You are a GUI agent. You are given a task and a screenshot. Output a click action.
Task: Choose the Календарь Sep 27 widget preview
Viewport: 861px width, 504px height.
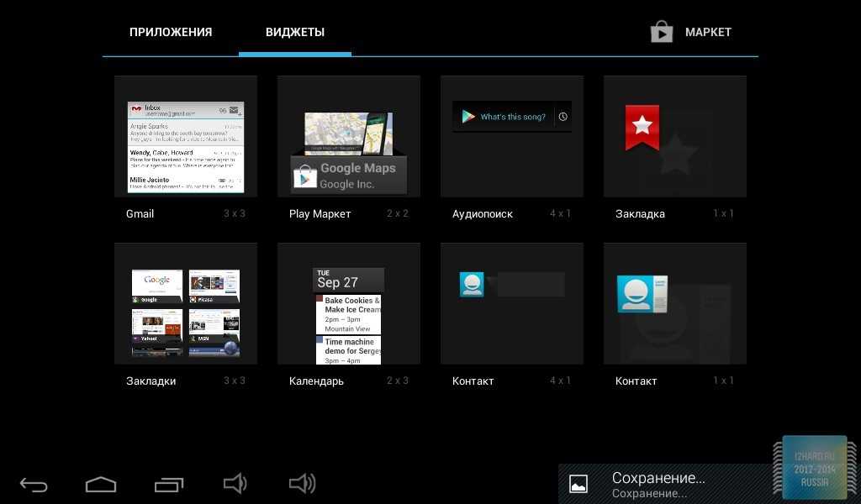coord(349,315)
